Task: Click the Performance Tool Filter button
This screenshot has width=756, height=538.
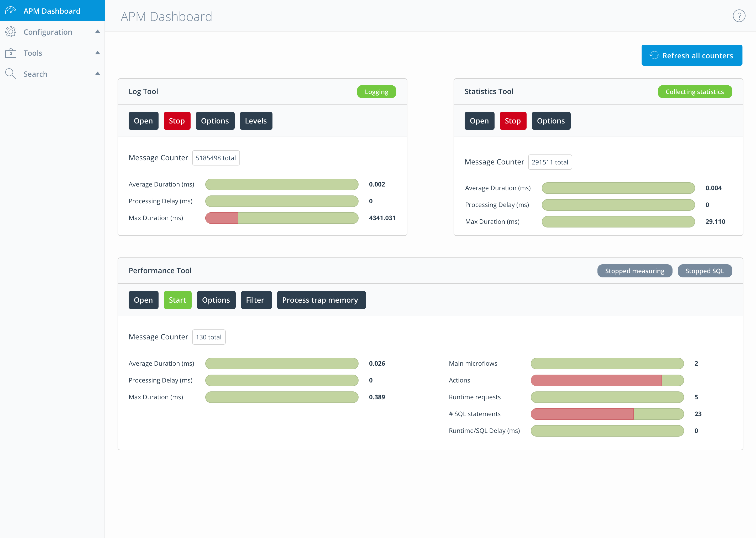Action: point(256,300)
